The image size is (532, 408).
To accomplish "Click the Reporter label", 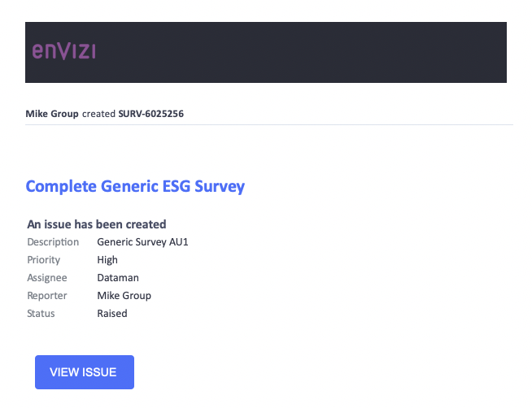I will pos(47,296).
